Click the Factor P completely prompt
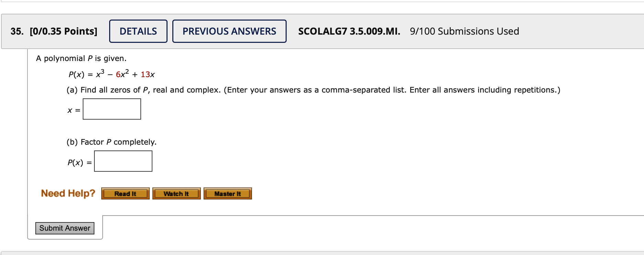644x255 pixels. (111, 142)
